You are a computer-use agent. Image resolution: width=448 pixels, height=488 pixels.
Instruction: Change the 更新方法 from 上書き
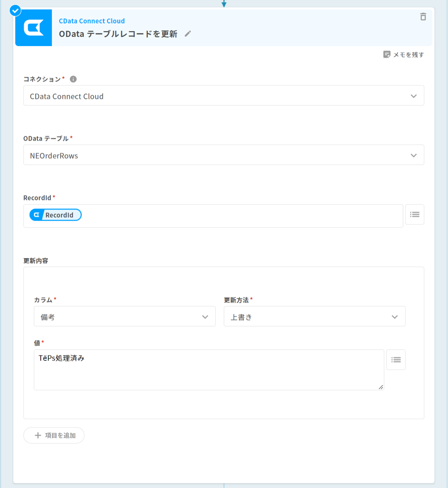click(x=395, y=316)
